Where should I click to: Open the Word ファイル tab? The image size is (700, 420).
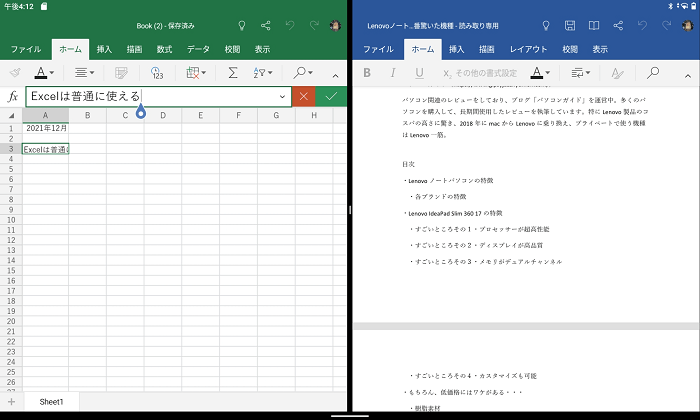pos(378,49)
